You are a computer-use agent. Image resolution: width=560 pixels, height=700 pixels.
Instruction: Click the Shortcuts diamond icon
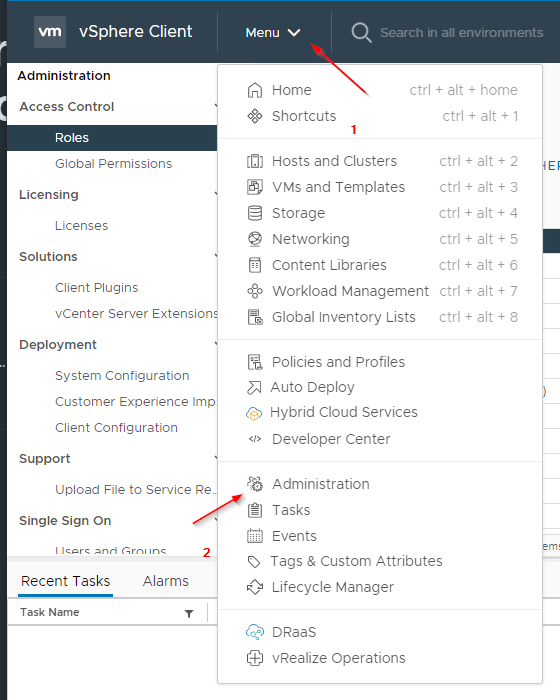point(255,116)
